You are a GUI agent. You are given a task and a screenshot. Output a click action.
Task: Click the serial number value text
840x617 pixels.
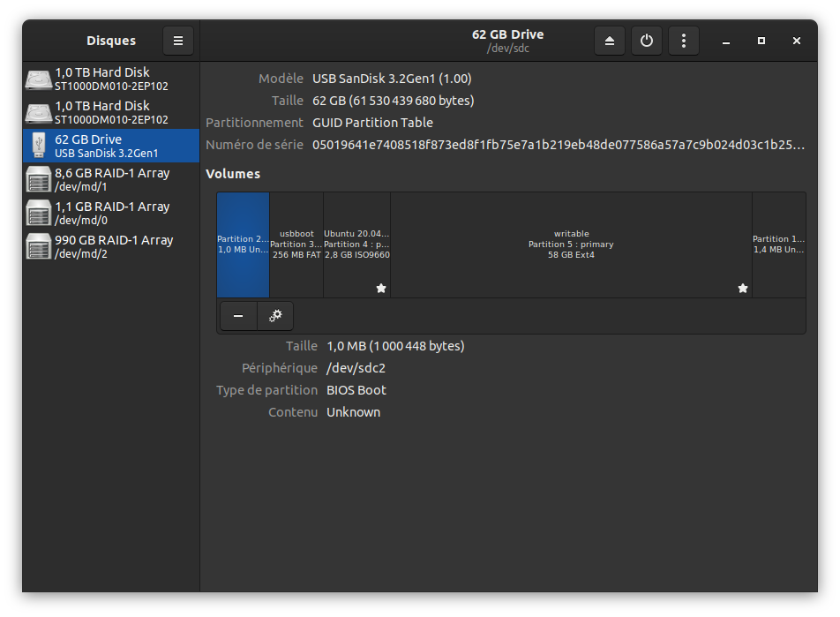559,145
